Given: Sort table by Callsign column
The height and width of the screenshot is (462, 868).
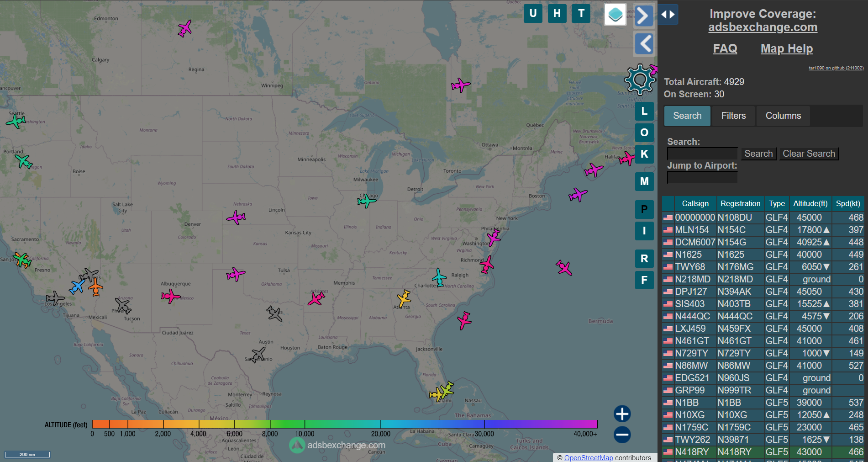Looking at the screenshot, I should [695, 203].
